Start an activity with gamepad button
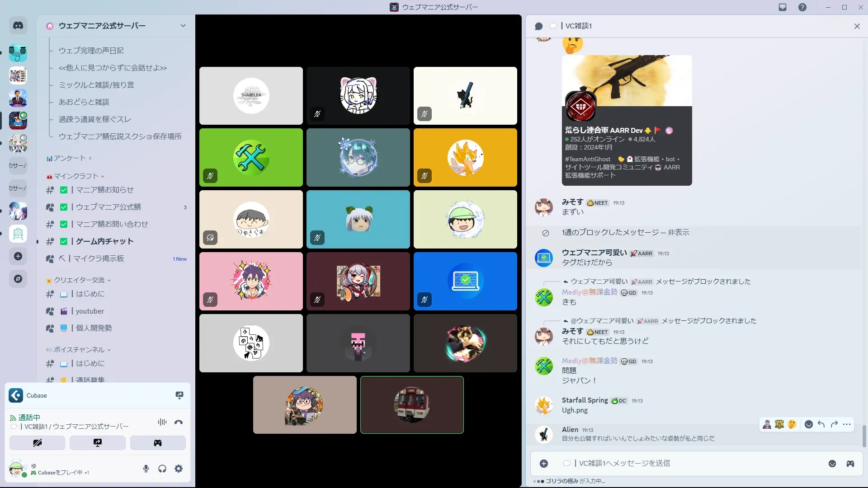The image size is (868, 488). 158,443
